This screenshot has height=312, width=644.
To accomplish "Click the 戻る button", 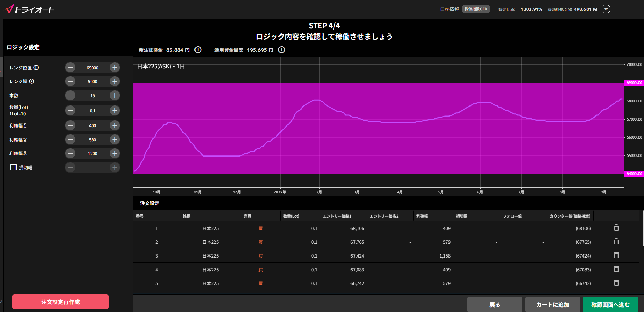I will [495, 305].
